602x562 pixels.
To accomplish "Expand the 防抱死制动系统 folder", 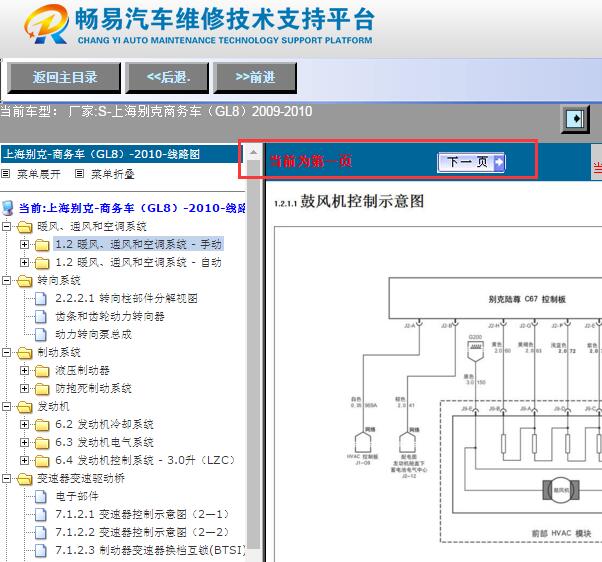I will point(25,388).
